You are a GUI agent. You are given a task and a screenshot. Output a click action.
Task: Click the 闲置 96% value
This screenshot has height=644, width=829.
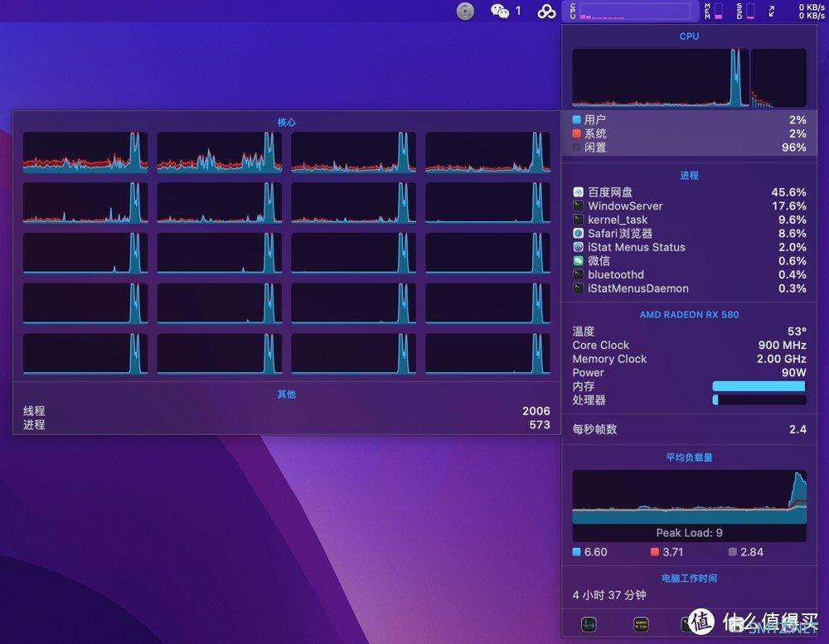click(x=793, y=147)
